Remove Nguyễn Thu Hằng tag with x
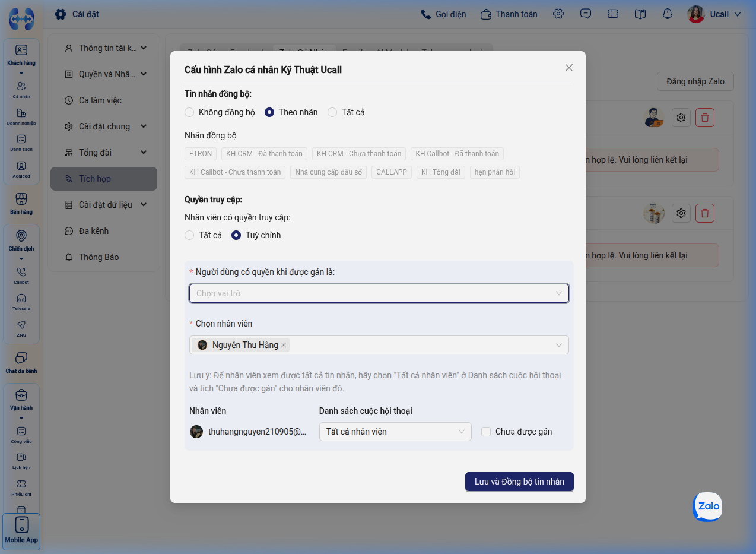 [x=284, y=345]
